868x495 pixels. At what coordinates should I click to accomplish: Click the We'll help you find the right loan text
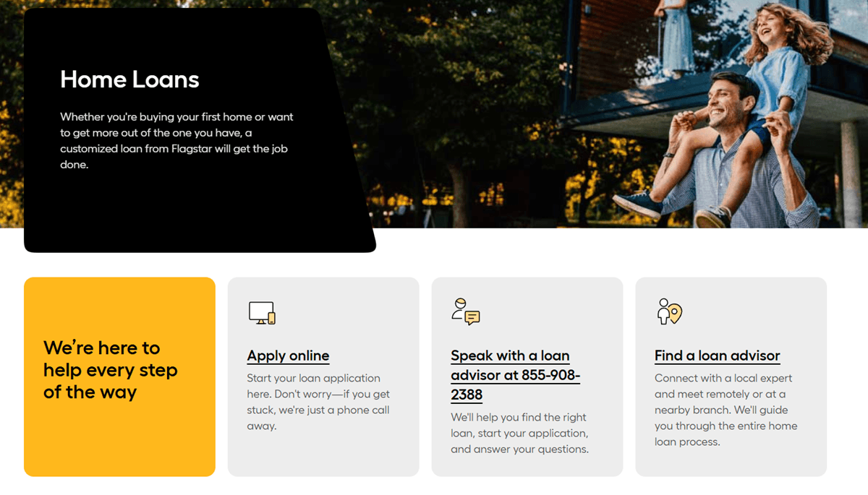(x=519, y=433)
